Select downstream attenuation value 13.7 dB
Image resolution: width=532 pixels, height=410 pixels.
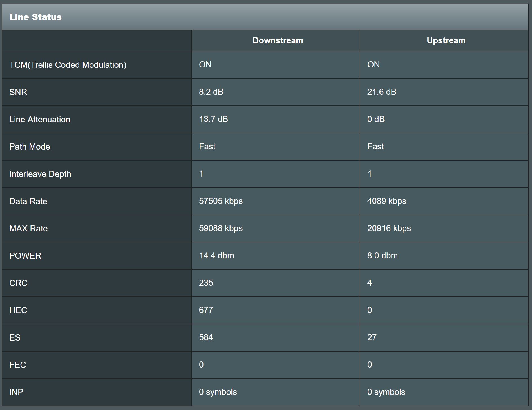tap(213, 119)
